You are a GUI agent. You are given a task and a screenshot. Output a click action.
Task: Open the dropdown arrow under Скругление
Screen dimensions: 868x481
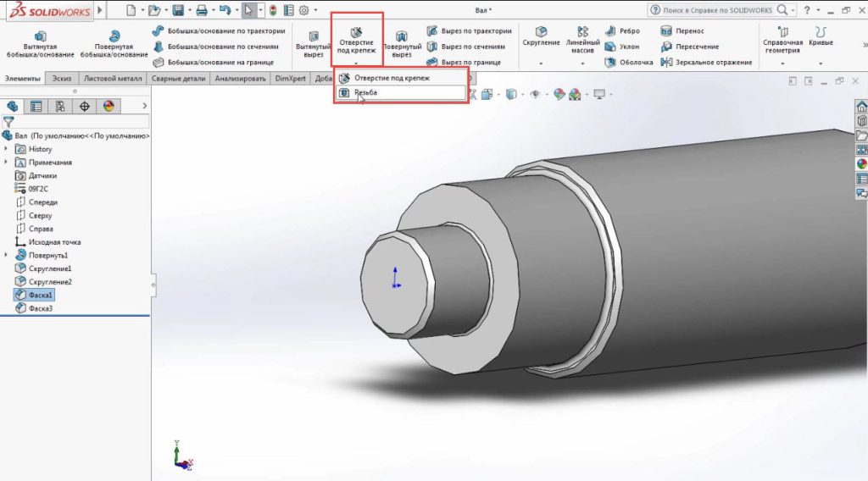point(541,64)
